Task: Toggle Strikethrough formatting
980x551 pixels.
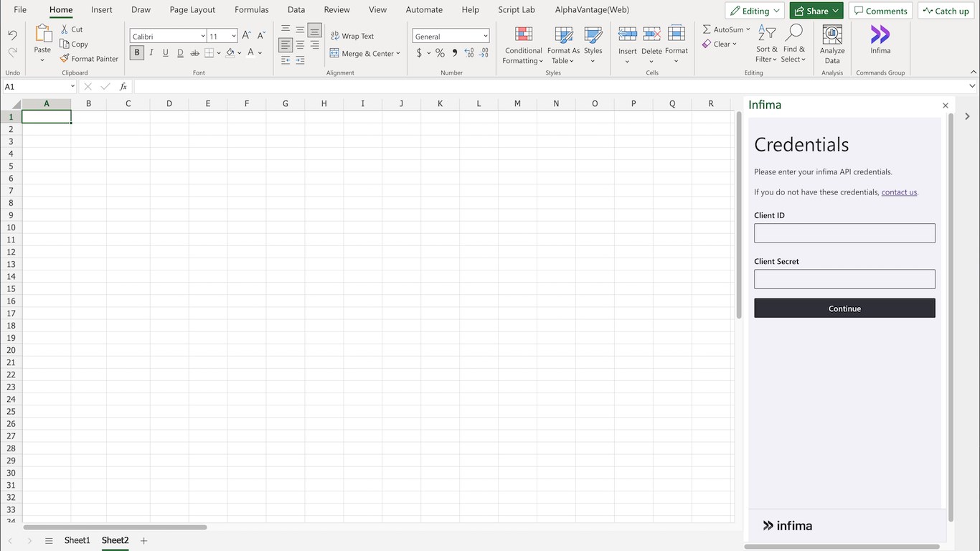Action: [194, 52]
